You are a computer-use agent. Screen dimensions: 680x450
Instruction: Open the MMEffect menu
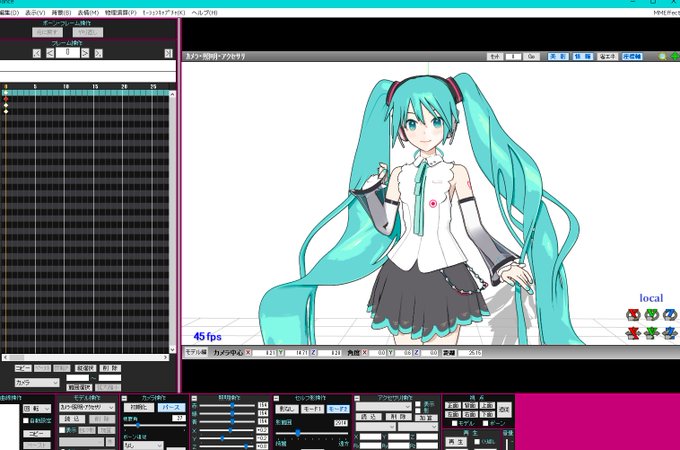pos(667,13)
